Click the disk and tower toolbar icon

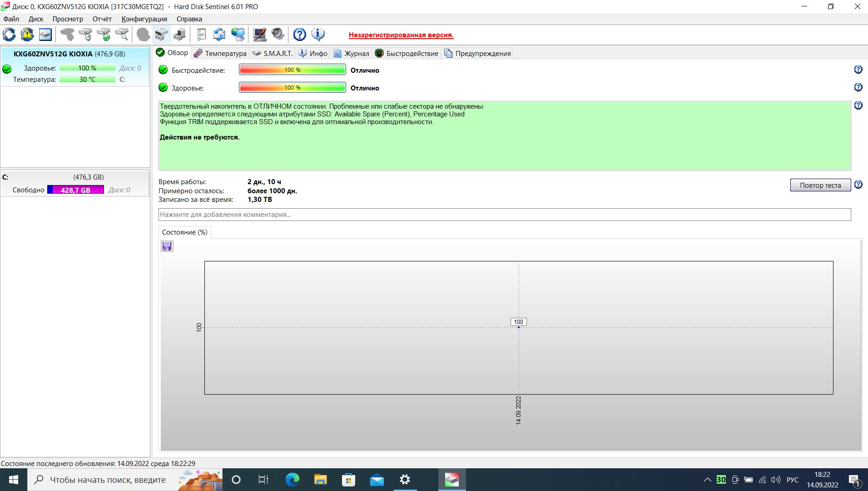(x=180, y=35)
